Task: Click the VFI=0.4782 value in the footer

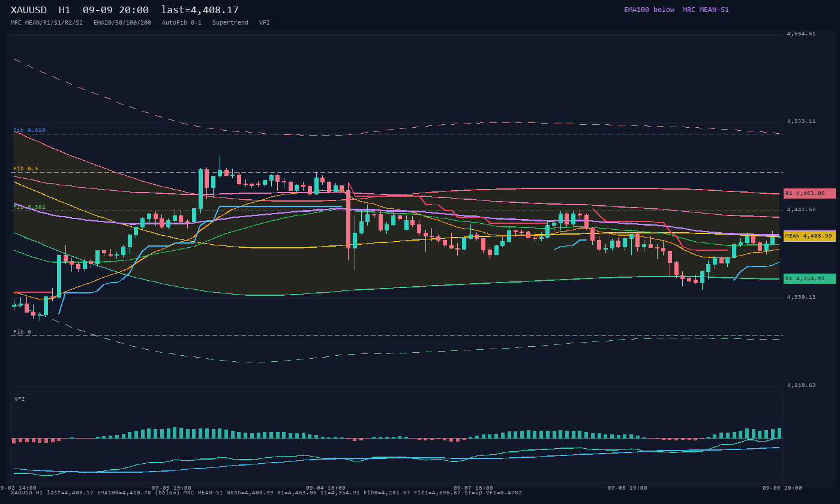Action: (503, 493)
